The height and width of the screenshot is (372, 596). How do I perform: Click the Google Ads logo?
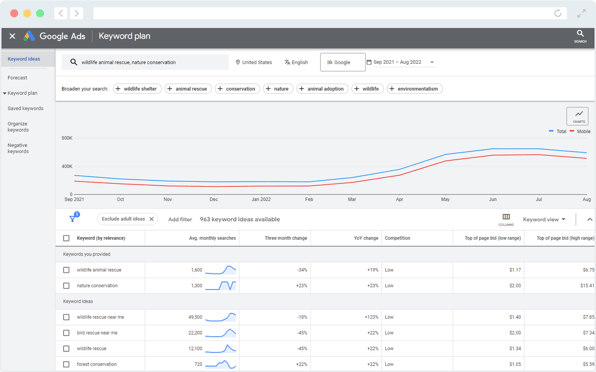(x=54, y=36)
